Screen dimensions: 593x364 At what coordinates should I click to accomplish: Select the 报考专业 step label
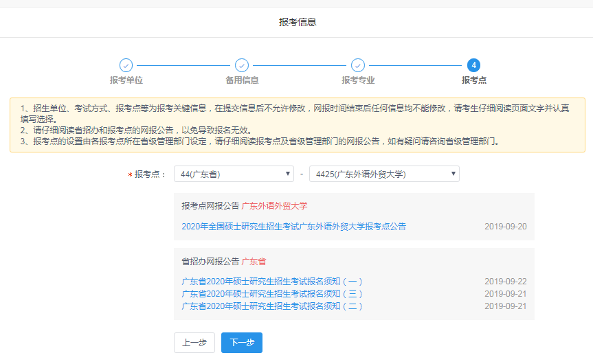pyautogui.click(x=358, y=80)
